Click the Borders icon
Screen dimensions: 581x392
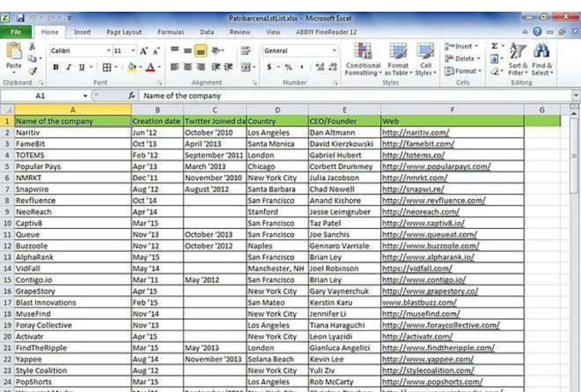(107, 67)
